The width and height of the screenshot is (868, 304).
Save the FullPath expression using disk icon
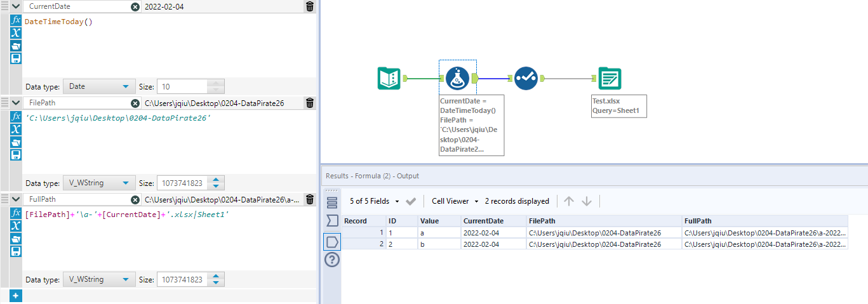(x=16, y=251)
